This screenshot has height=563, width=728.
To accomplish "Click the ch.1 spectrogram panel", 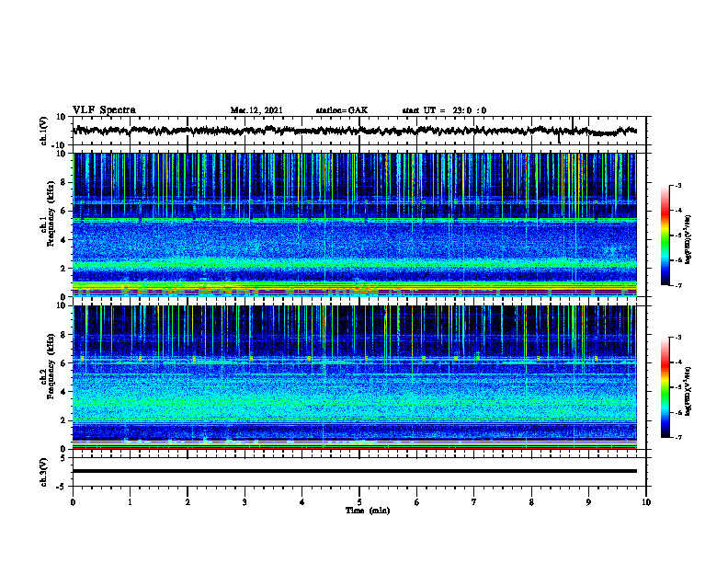I will click(x=354, y=224).
